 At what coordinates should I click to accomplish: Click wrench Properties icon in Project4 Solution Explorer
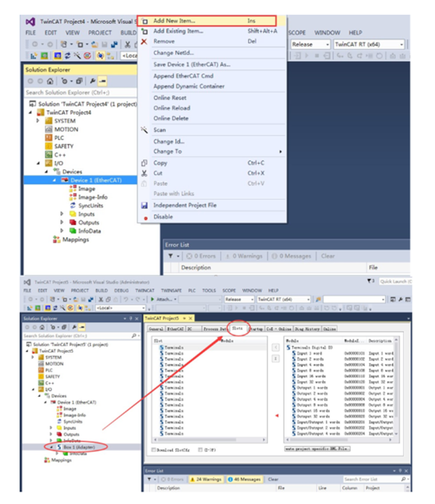(x=93, y=81)
